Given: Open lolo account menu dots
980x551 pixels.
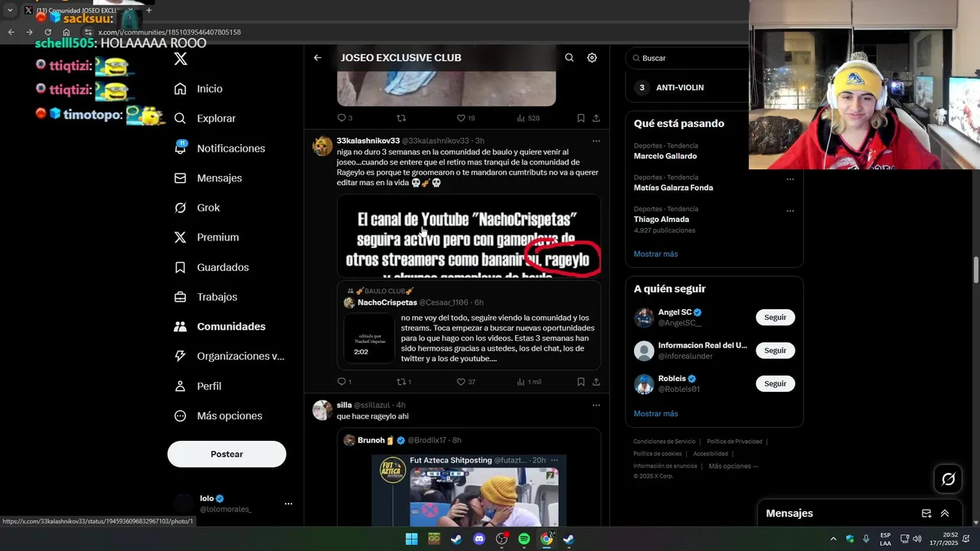Looking at the screenshot, I should (x=289, y=504).
